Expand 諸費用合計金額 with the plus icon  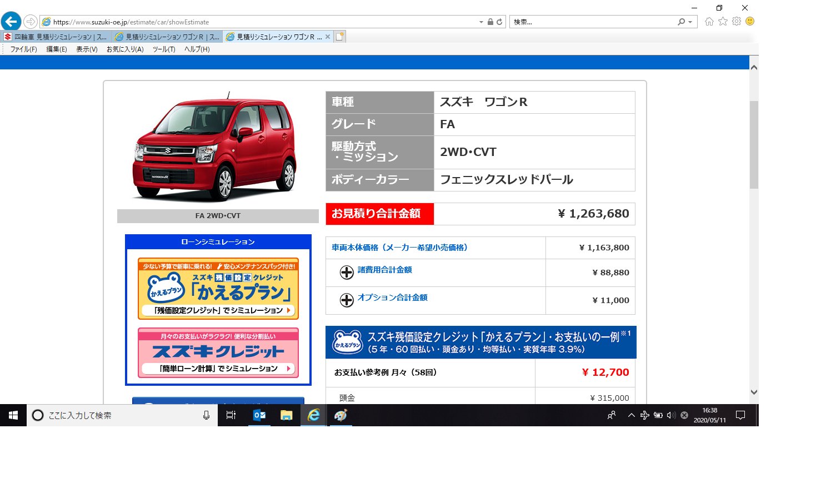coord(347,272)
